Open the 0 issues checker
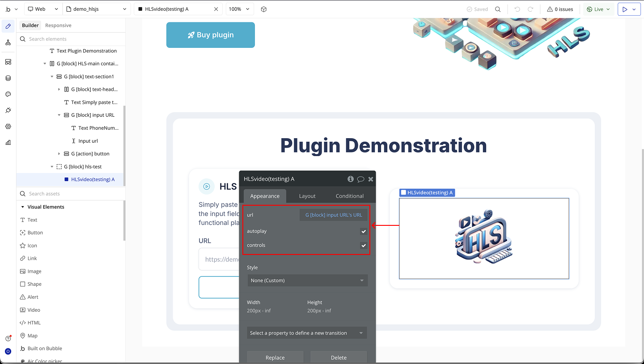The height and width of the screenshot is (364, 644). point(560,9)
